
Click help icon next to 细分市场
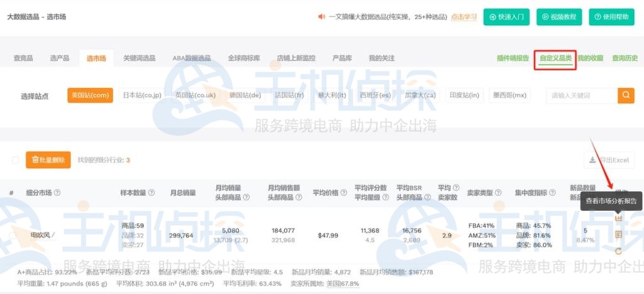pyautogui.click(x=57, y=193)
